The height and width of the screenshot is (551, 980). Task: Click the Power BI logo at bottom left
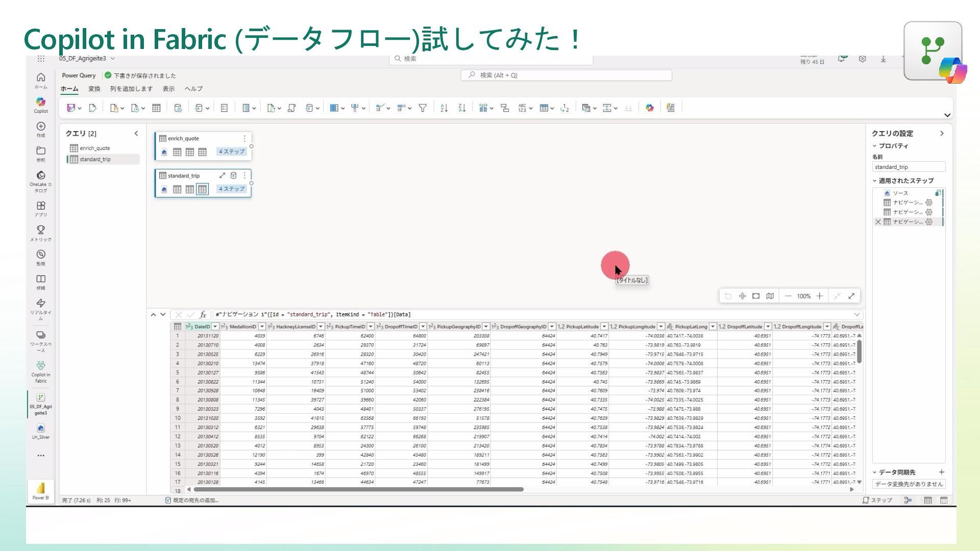tap(41, 491)
